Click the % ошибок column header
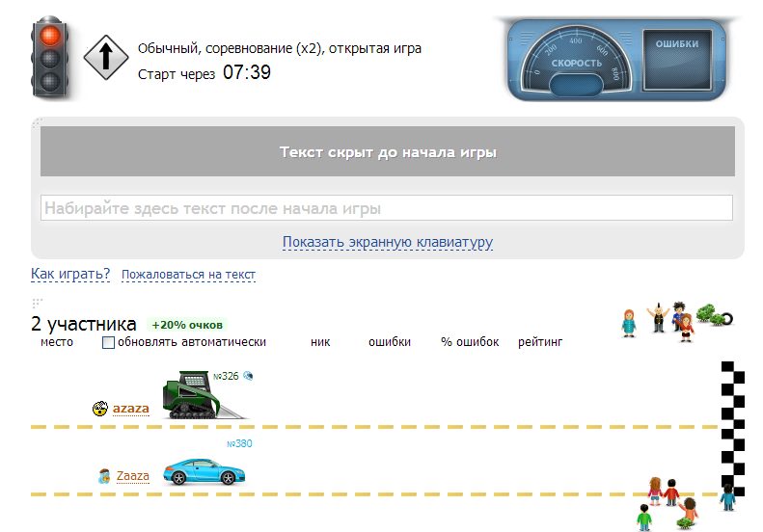763x532 pixels. (x=470, y=342)
